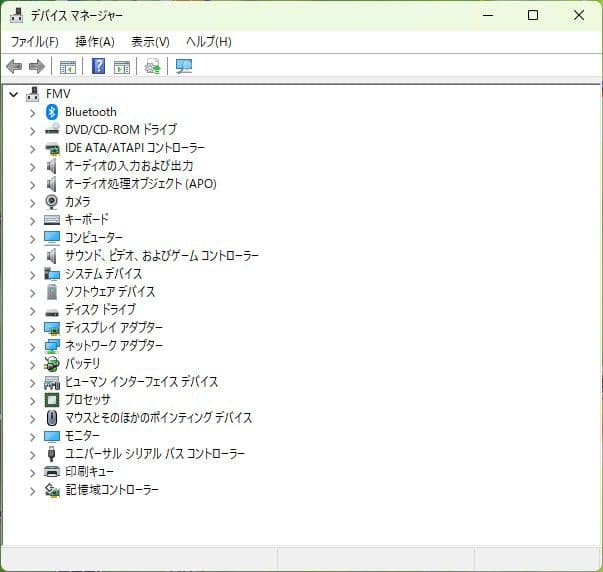Click the mouse icon beside マウスとそのほかのポインティング デバイス

[52, 418]
